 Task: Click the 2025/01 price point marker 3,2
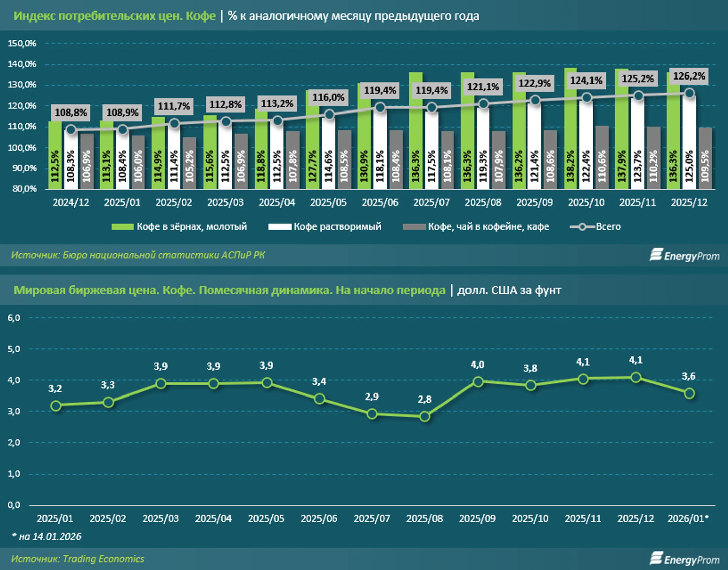coord(56,406)
